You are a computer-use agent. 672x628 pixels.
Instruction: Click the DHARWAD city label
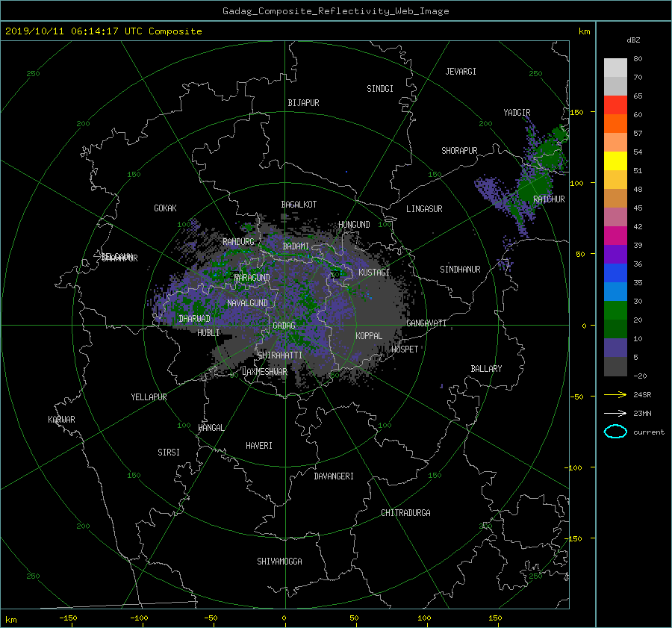194,319
